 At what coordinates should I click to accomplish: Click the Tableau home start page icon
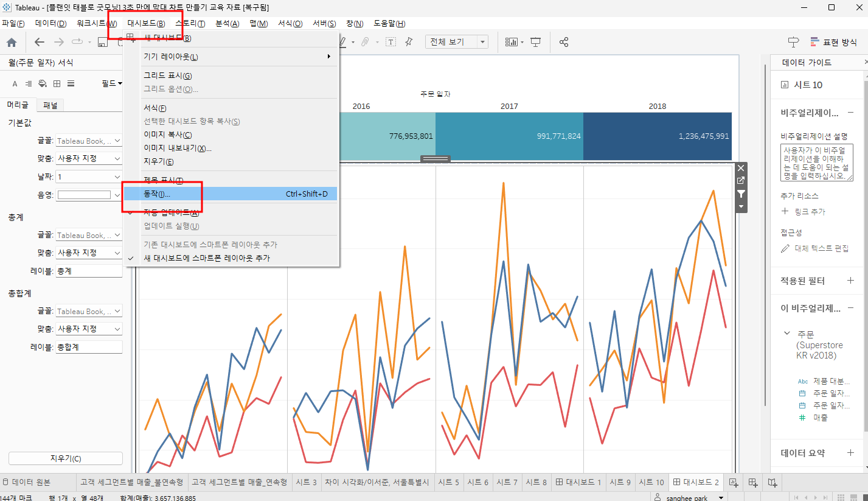click(x=12, y=42)
